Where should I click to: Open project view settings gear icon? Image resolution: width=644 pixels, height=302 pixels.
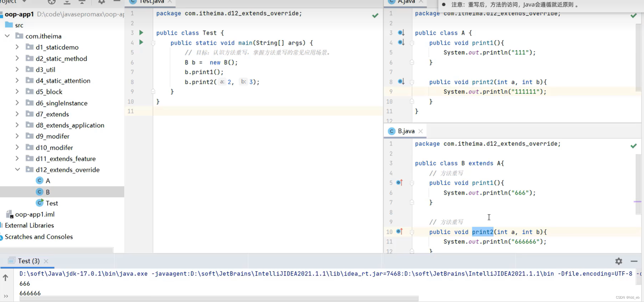click(x=101, y=2)
